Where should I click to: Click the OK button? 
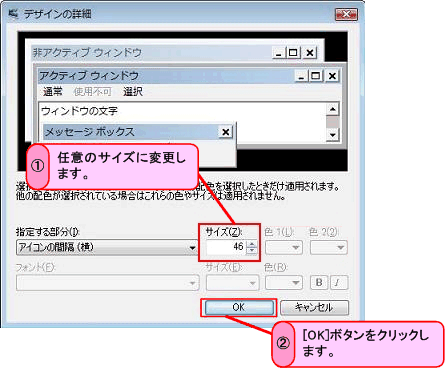(x=239, y=307)
